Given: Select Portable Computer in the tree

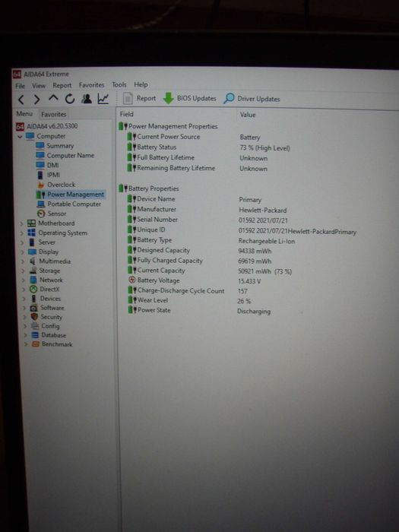Looking at the screenshot, I should coord(69,204).
